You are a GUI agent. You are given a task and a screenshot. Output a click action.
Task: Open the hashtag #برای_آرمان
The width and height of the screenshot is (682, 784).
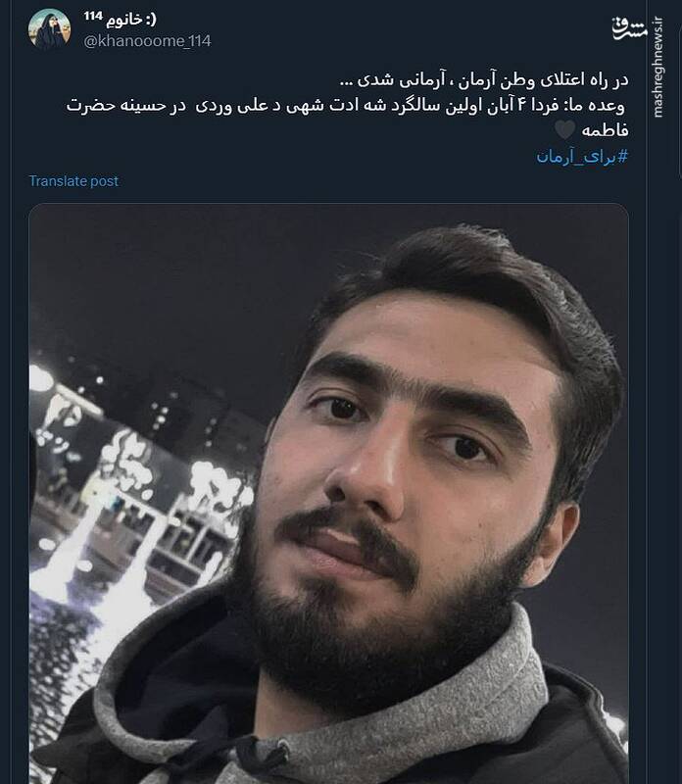coord(582,157)
